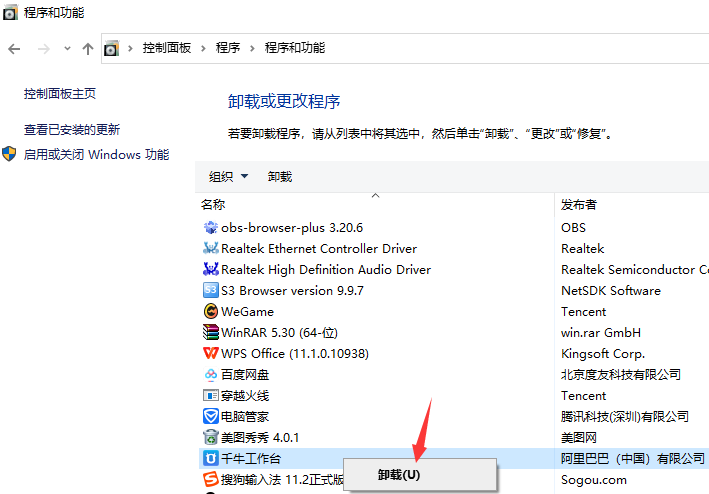Image resolution: width=709 pixels, height=494 pixels.
Task: Open the 查看已安装的更新 link
Action: pos(71,130)
